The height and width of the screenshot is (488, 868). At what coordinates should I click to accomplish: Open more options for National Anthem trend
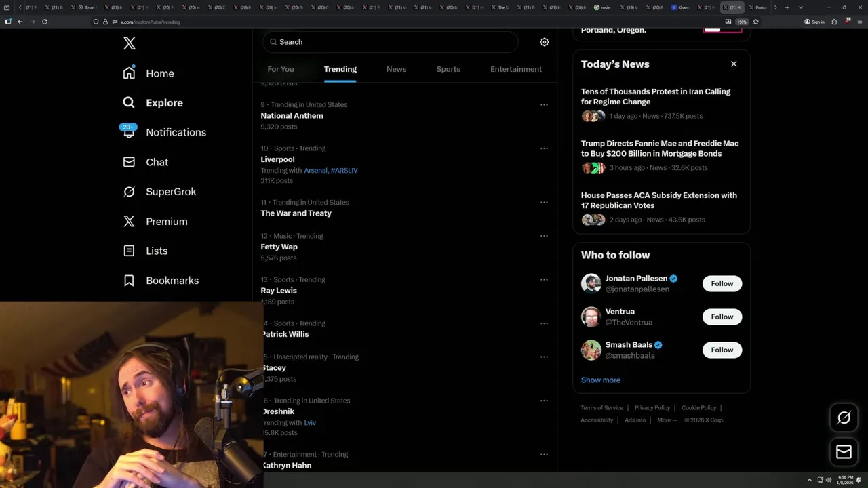544,105
